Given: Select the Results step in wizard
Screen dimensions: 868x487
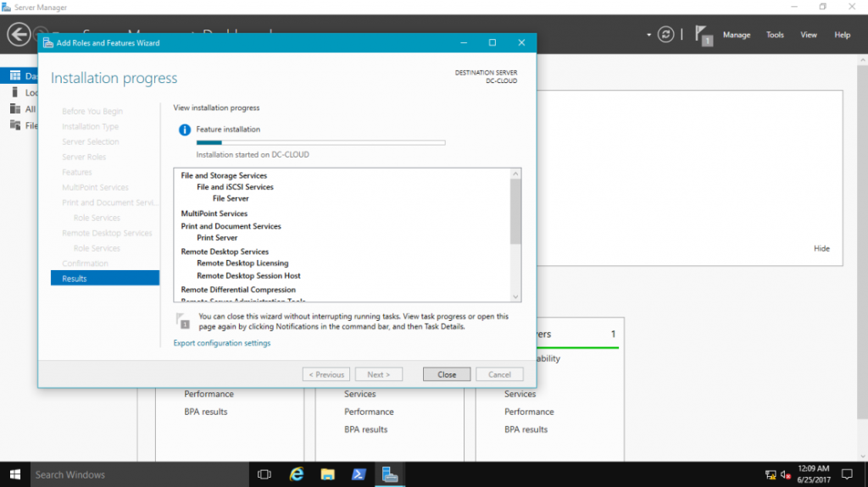Looking at the screenshot, I should (x=105, y=278).
